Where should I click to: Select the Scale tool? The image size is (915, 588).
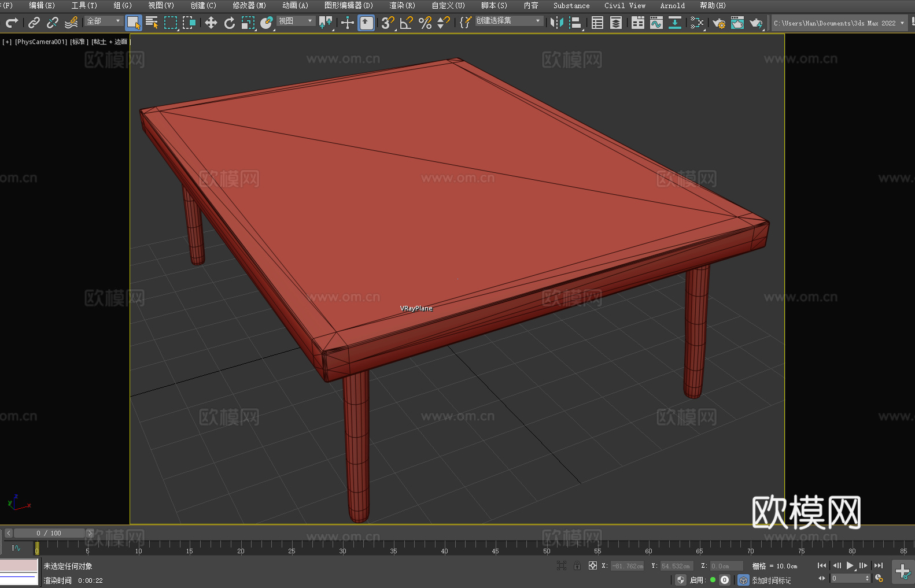point(248,23)
